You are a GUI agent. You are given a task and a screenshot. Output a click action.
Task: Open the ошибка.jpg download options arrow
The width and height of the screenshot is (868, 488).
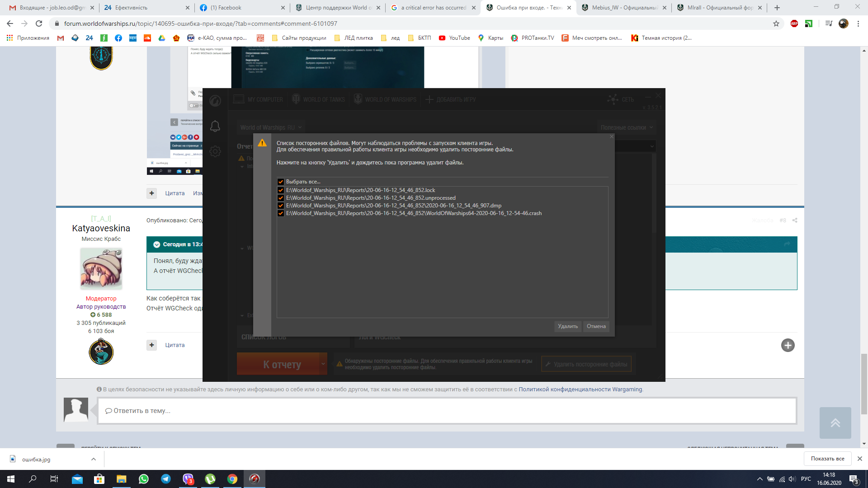(93, 459)
